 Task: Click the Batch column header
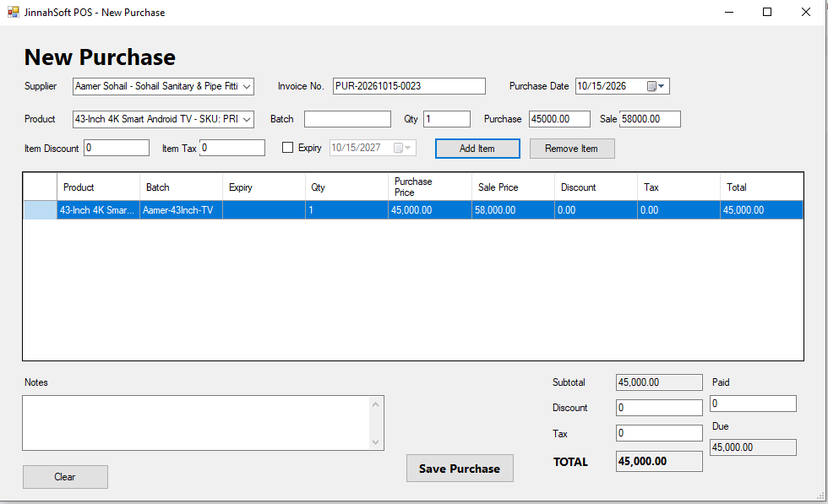(x=181, y=187)
